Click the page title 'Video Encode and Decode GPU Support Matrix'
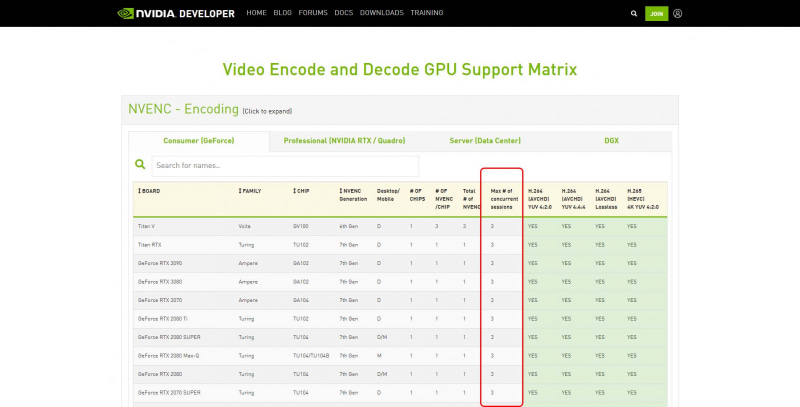Screen dimensions: 800x407 coord(399,69)
